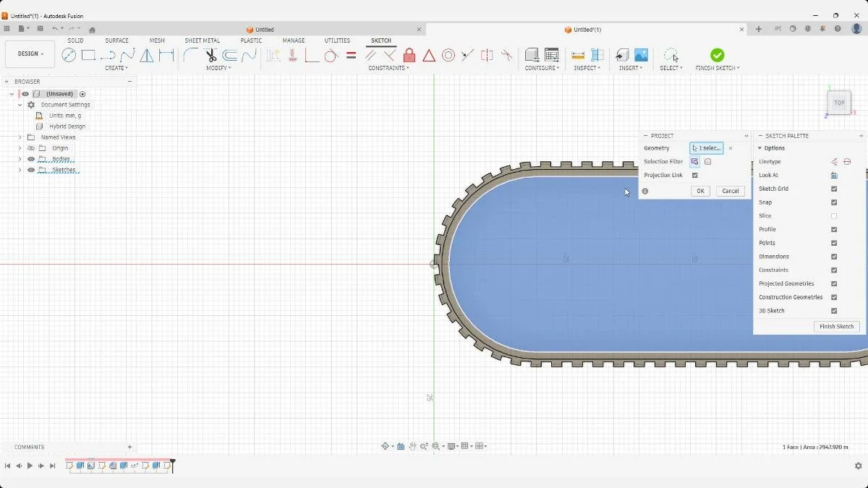
Task: Open the CREATE dropdown menu
Action: click(x=116, y=68)
